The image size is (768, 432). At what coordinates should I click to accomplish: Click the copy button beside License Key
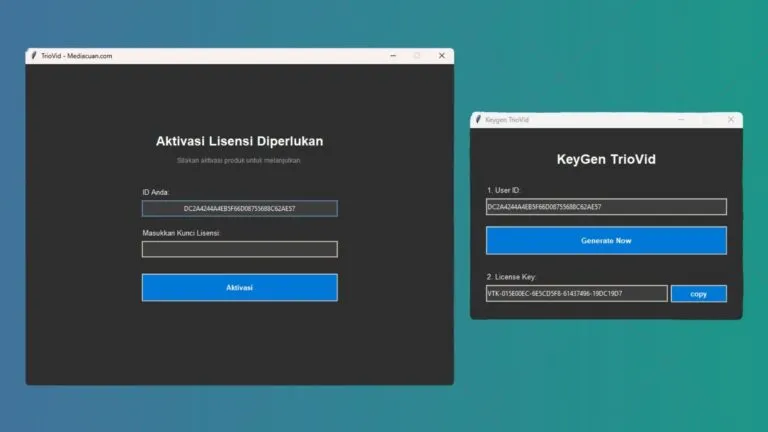tap(698, 294)
